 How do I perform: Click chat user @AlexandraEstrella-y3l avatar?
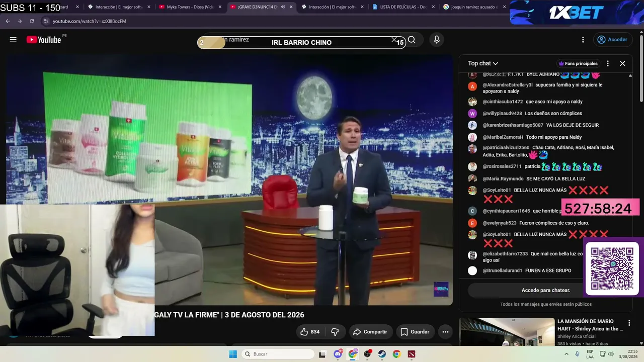472,86
